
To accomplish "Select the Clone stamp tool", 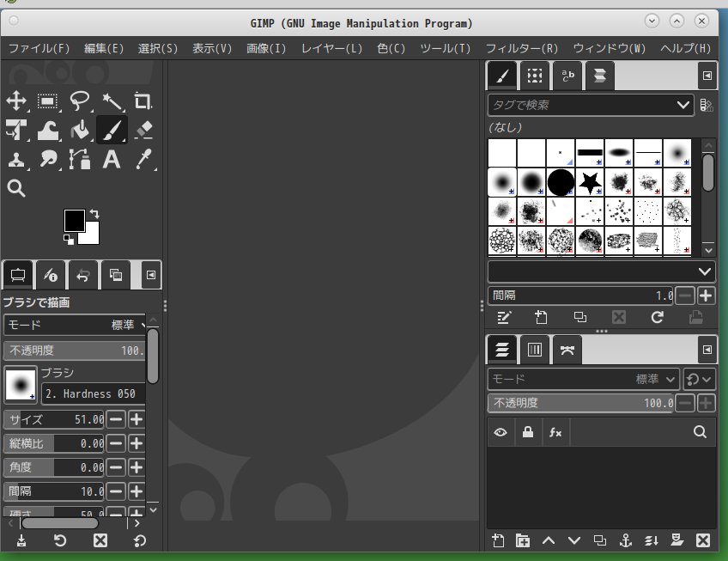I will pyautogui.click(x=16, y=160).
